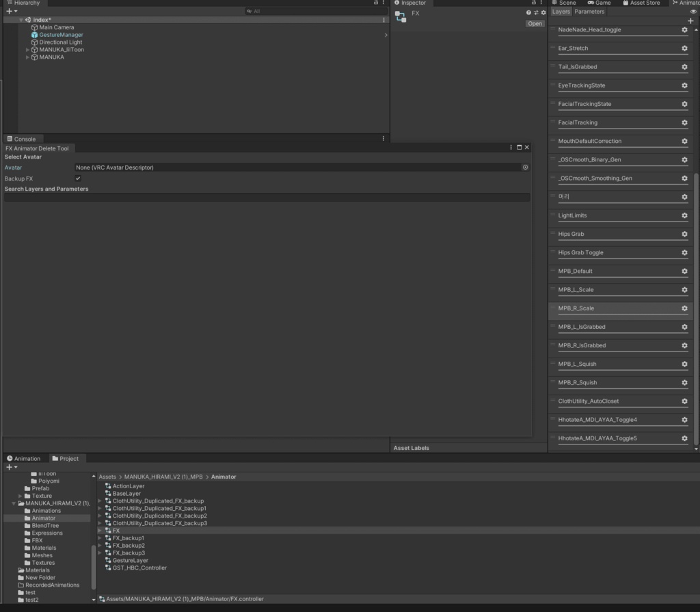
Task: Switch to the Parameters tab in Animator
Action: click(589, 12)
